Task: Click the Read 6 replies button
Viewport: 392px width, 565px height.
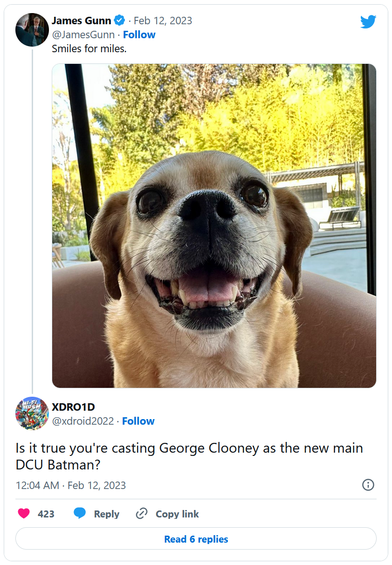Action: pos(196,539)
